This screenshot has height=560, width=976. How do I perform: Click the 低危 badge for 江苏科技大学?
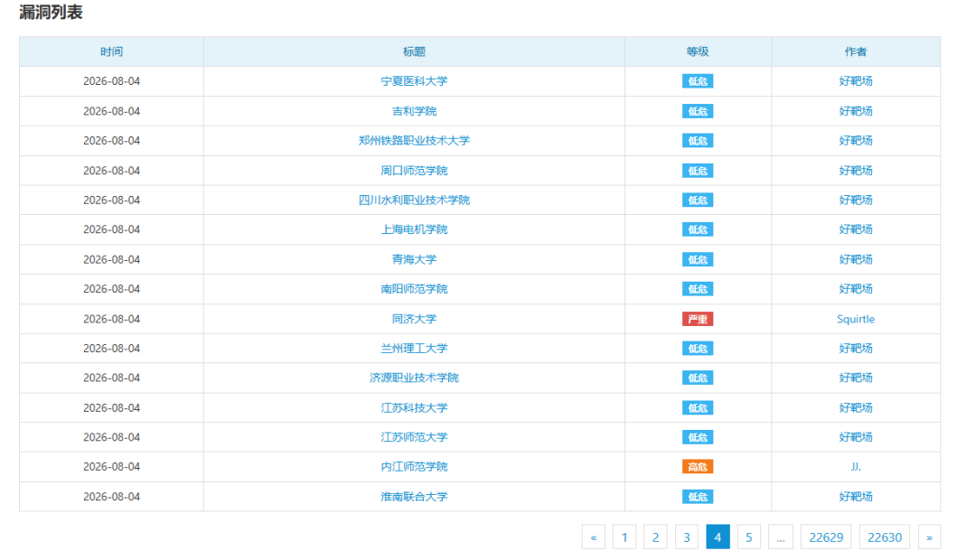pos(698,408)
